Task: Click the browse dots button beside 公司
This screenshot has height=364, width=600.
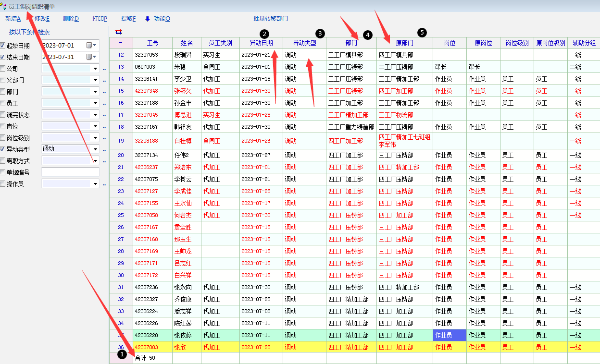Action: [x=104, y=69]
